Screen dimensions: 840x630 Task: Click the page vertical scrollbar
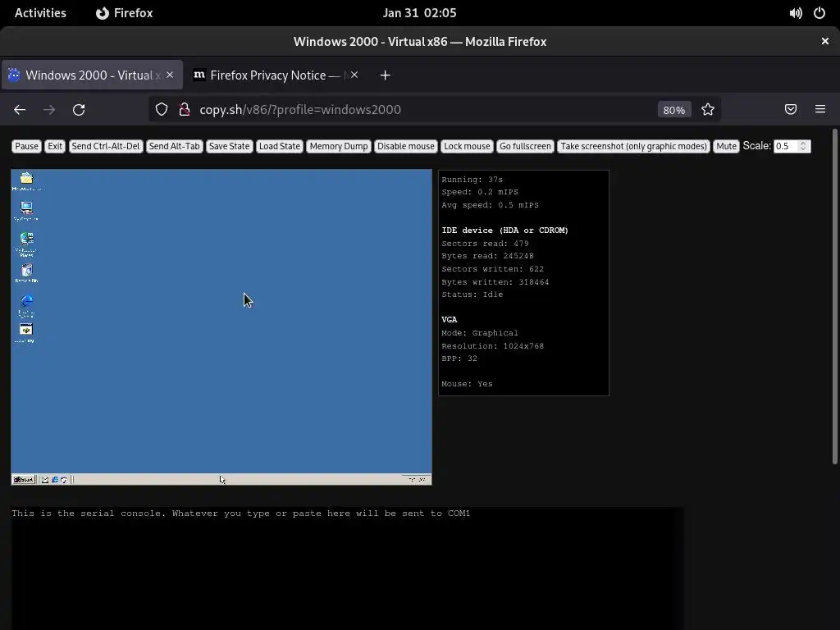[834, 296]
